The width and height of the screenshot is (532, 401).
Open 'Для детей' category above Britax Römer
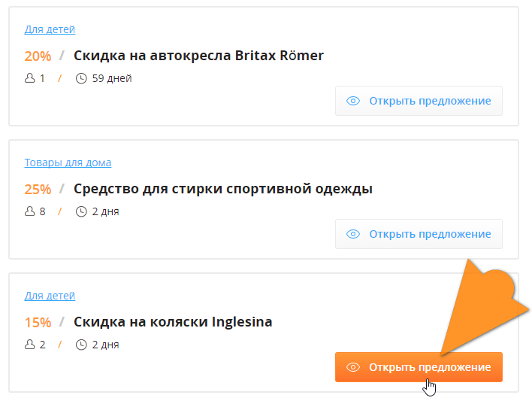pos(50,29)
